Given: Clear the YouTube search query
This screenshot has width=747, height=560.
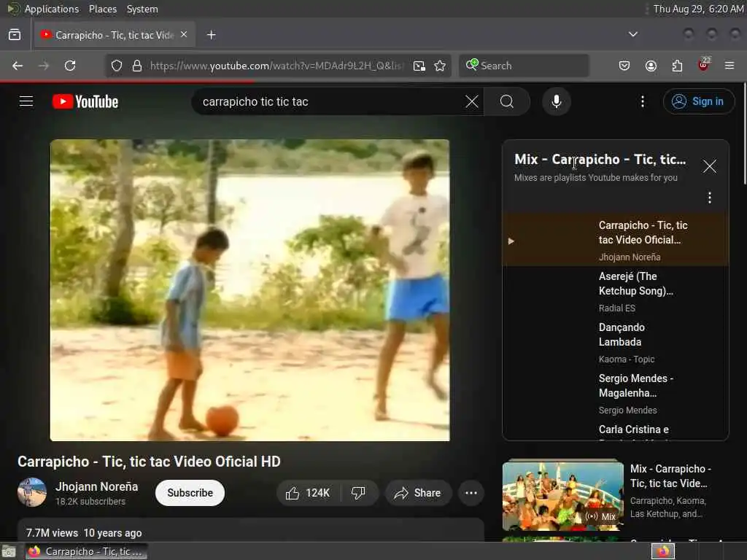Looking at the screenshot, I should 472,101.
